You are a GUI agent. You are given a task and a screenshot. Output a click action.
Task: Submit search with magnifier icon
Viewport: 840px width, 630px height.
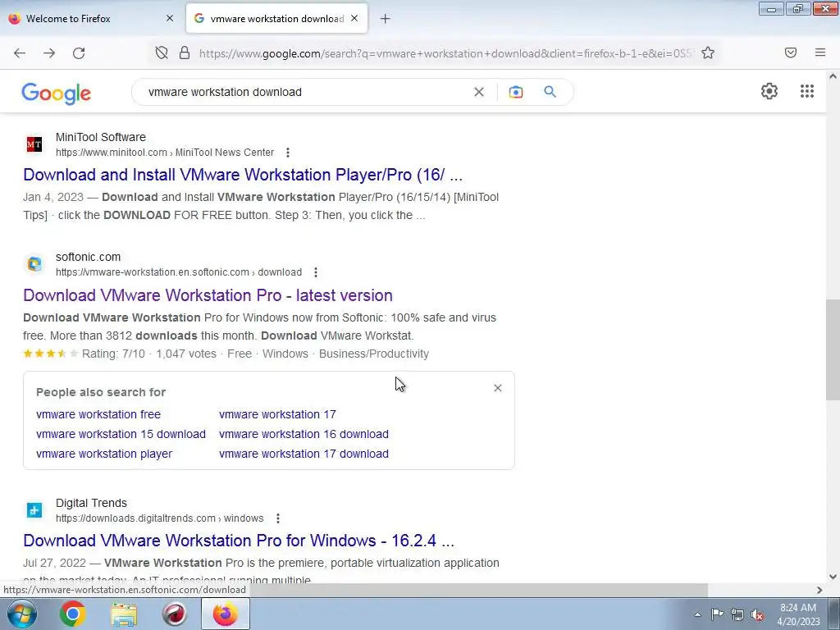(x=550, y=92)
